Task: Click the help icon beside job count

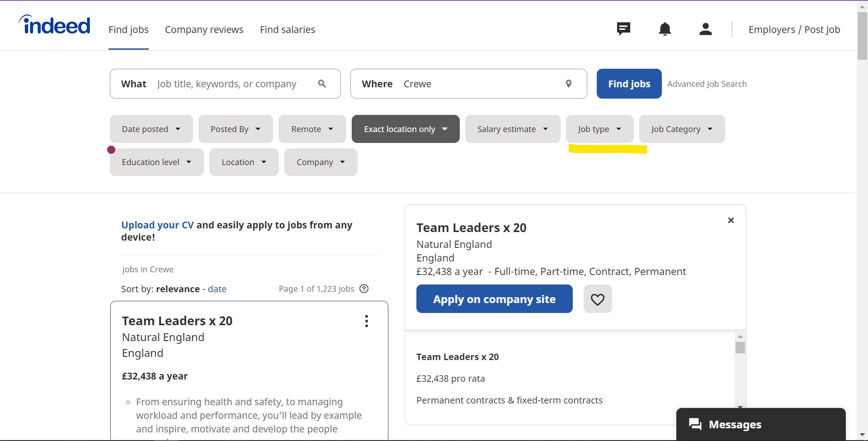Action: tap(364, 289)
